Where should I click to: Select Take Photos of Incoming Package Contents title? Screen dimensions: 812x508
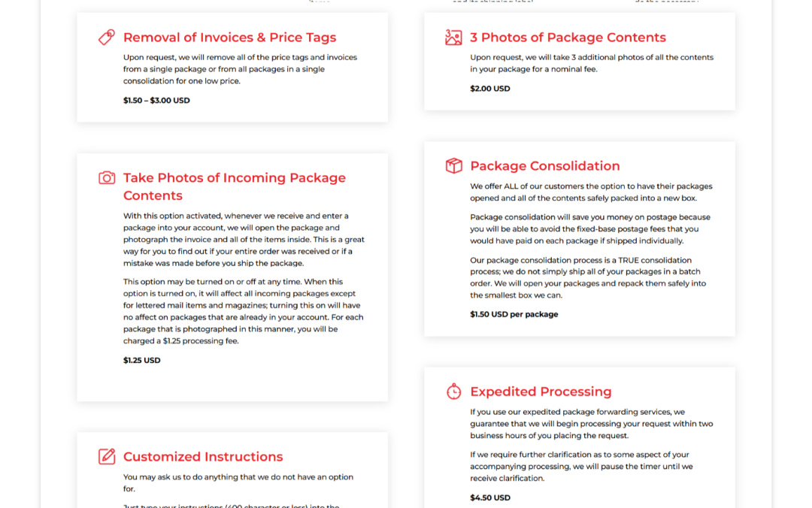234,186
